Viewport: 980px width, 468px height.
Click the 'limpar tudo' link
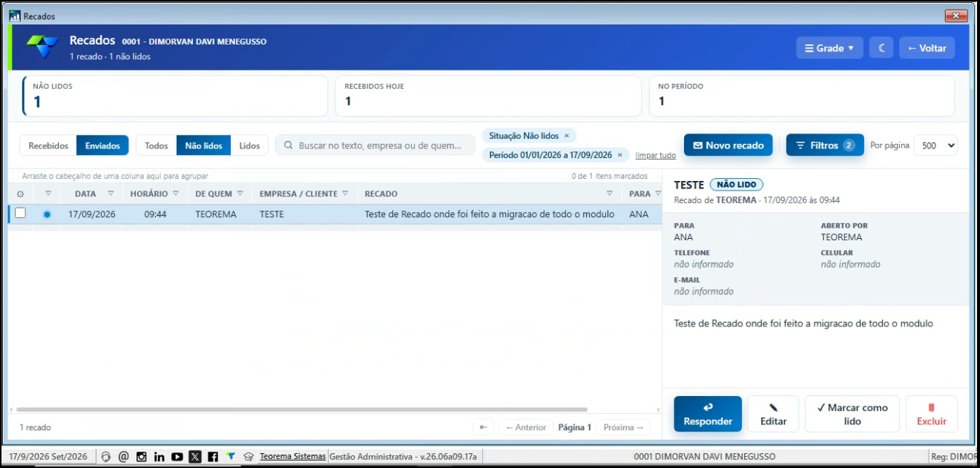coord(656,155)
